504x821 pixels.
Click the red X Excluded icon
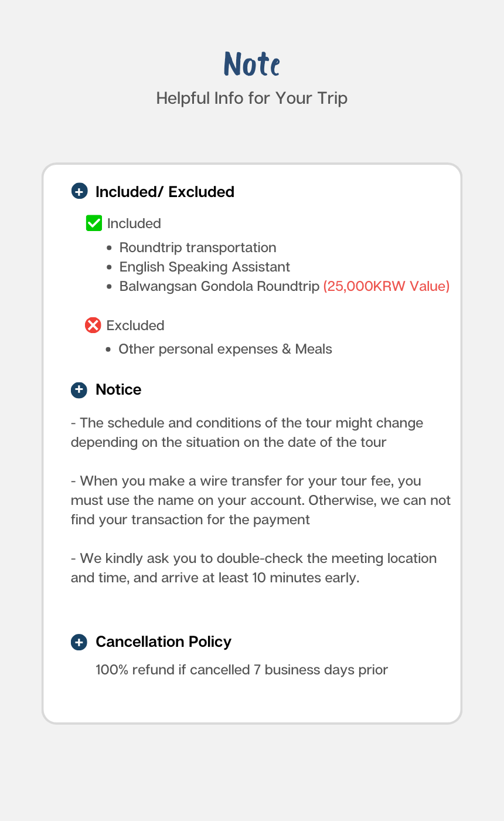click(93, 325)
